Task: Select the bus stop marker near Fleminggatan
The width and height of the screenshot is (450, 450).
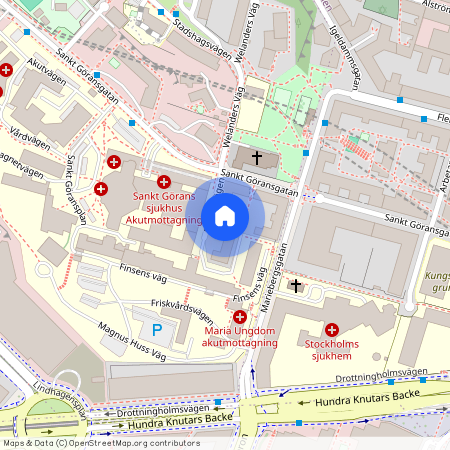Action: [x=424, y=119]
